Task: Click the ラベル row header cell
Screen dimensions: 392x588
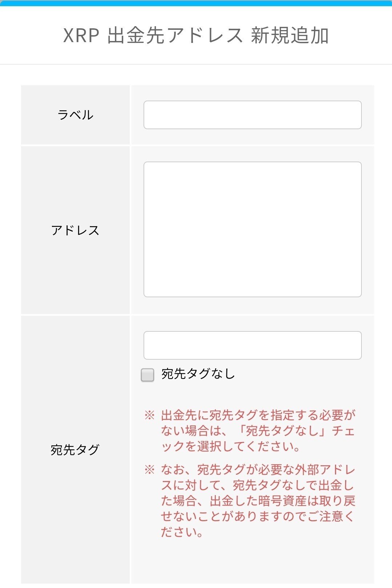Action: [x=76, y=115]
